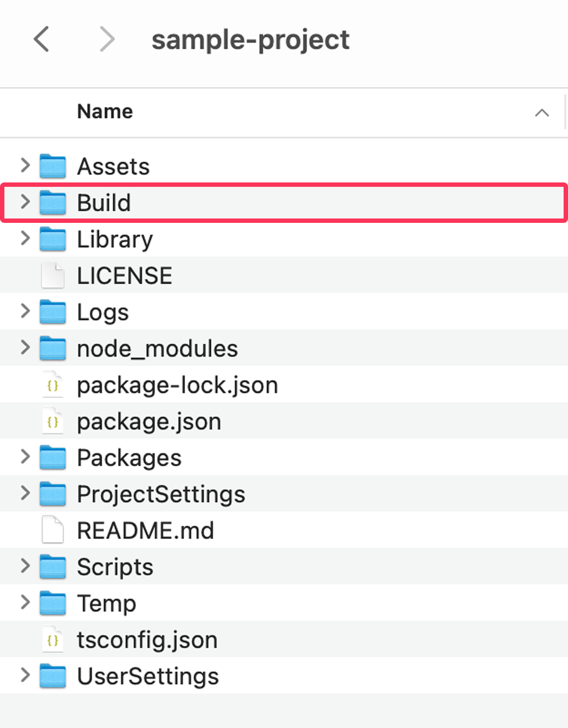Expand the Build folder
The width and height of the screenshot is (568, 728).
click(25, 202)
